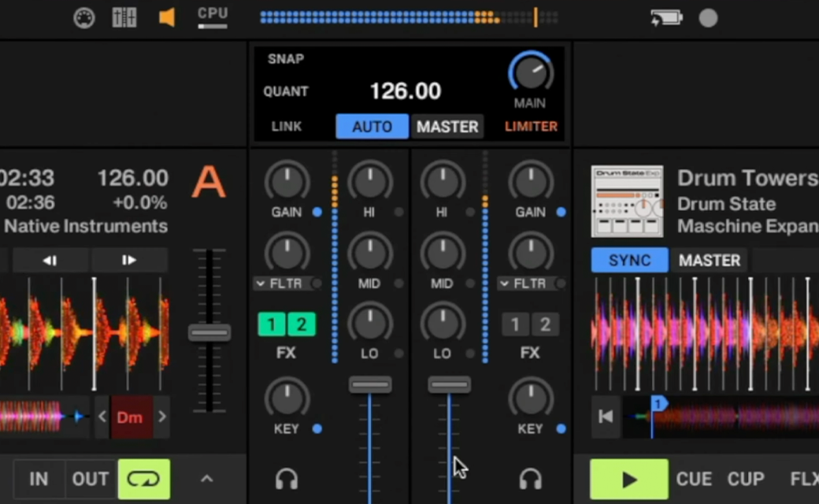Toggle Ableton LINK
The width and height of the screenshot is (819, 504).
[286, 126]
